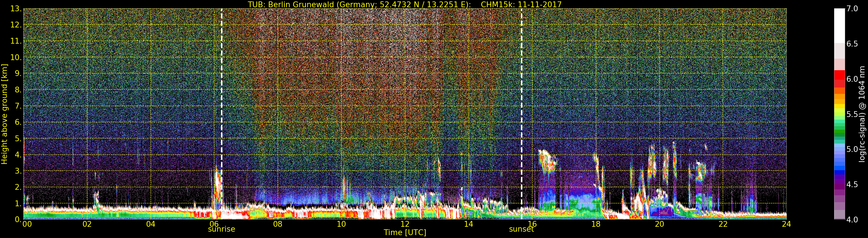Screen dimensions: 868x238
Task: Click the 13 km tick on height axis
Action: [x=16, y=9]
